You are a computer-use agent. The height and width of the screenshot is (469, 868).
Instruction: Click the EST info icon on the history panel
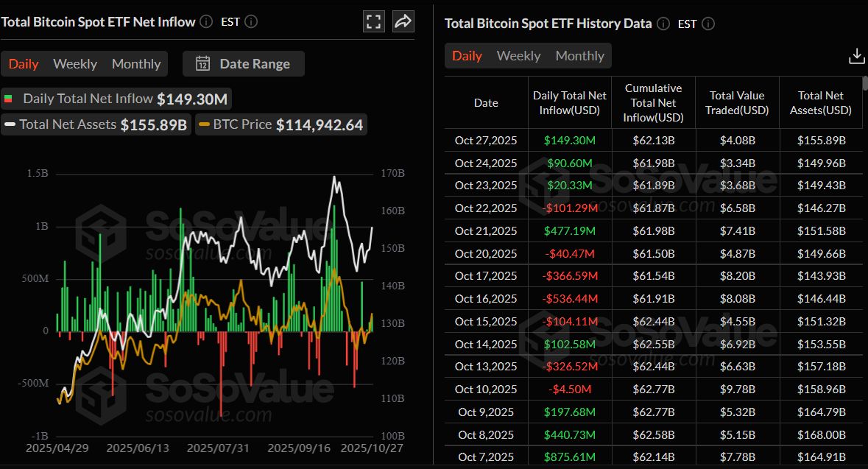708,24
